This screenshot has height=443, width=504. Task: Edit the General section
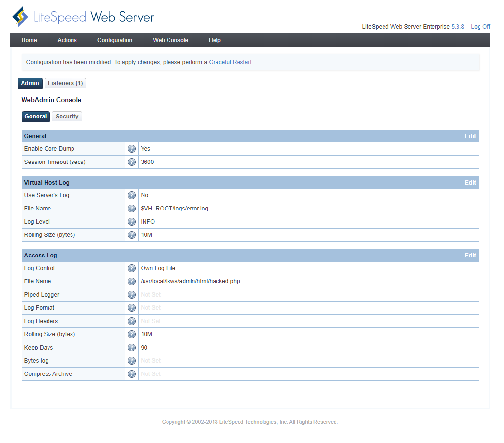coord(470,136)
